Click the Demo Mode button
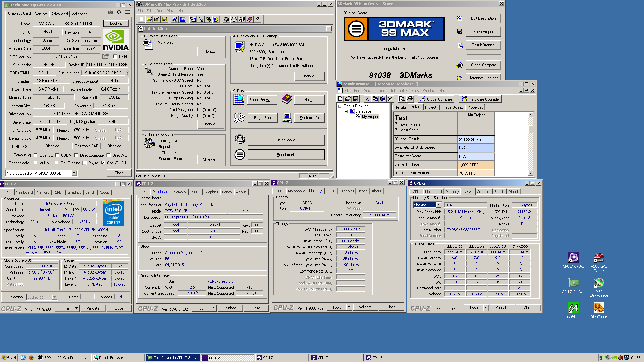This screenshot has height=362, width=644. [x=286, y=140]
